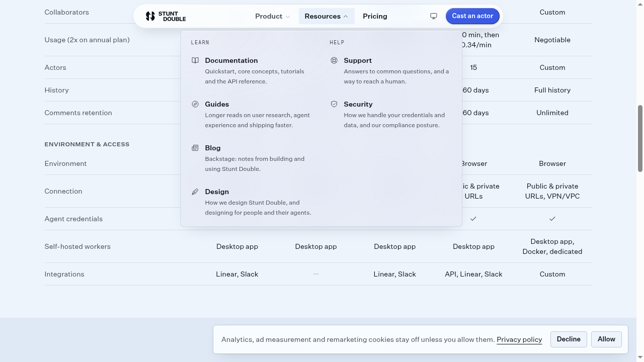Click the Comments retention row label
This screenshot has height=362, width=644.
point(78,113)
